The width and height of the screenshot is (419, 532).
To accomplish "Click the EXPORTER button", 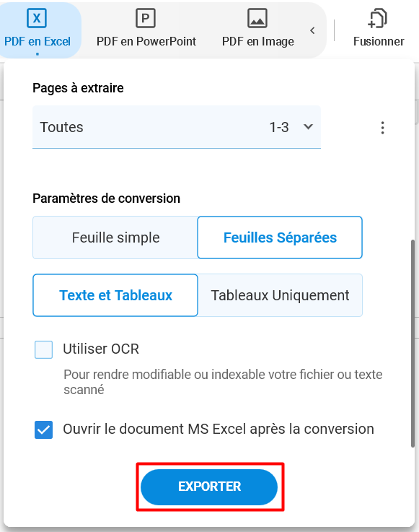I will point(209,487).
